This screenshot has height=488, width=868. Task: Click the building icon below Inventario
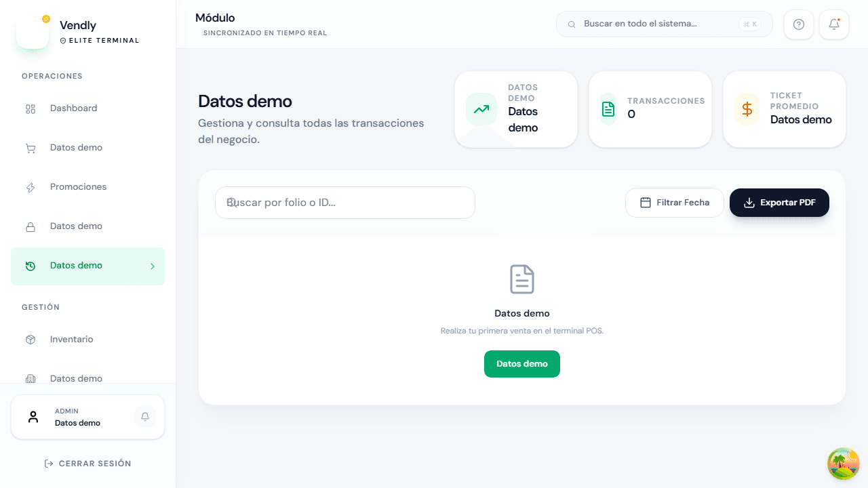(x=31, y=379)
